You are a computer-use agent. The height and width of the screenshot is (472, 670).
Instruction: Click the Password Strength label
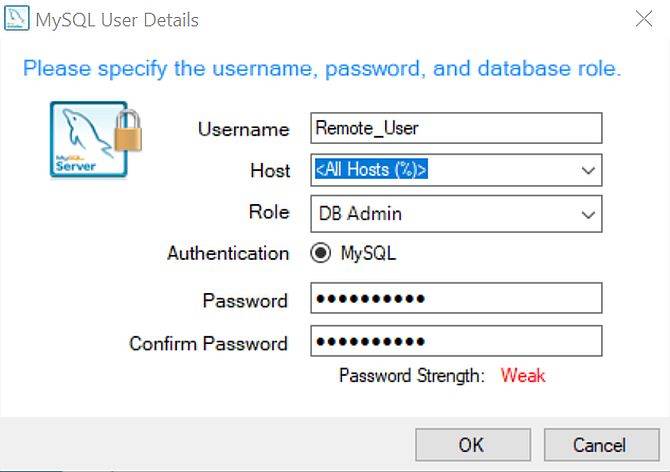point(411,376)
